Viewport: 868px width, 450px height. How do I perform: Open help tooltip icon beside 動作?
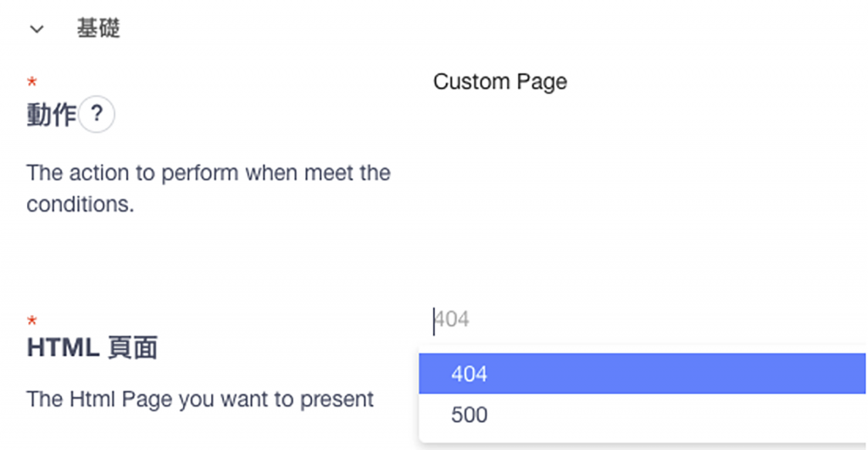tap(97, 114)
